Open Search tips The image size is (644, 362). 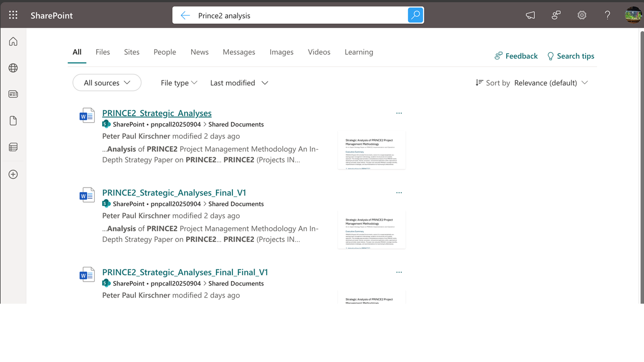(571, 56)
